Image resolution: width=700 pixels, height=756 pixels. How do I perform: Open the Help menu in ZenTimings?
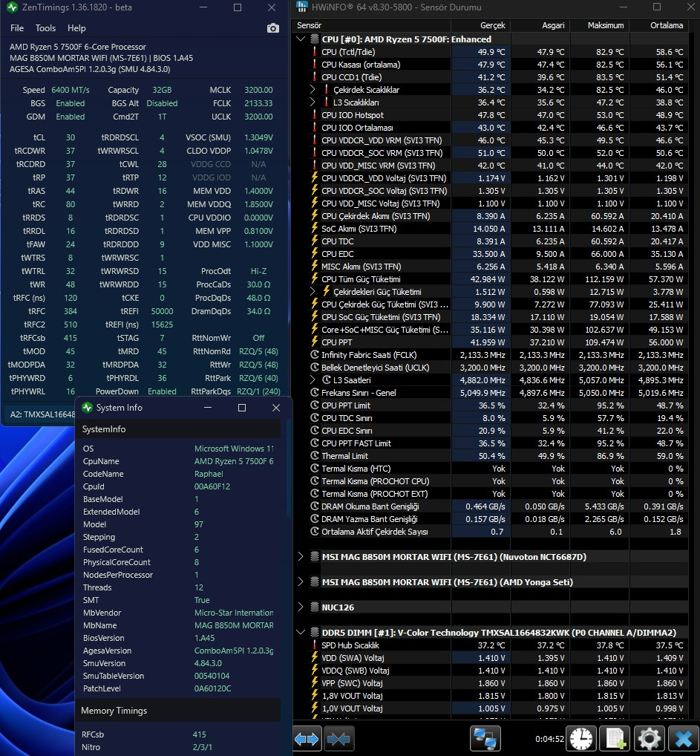[x=76, y=28]
